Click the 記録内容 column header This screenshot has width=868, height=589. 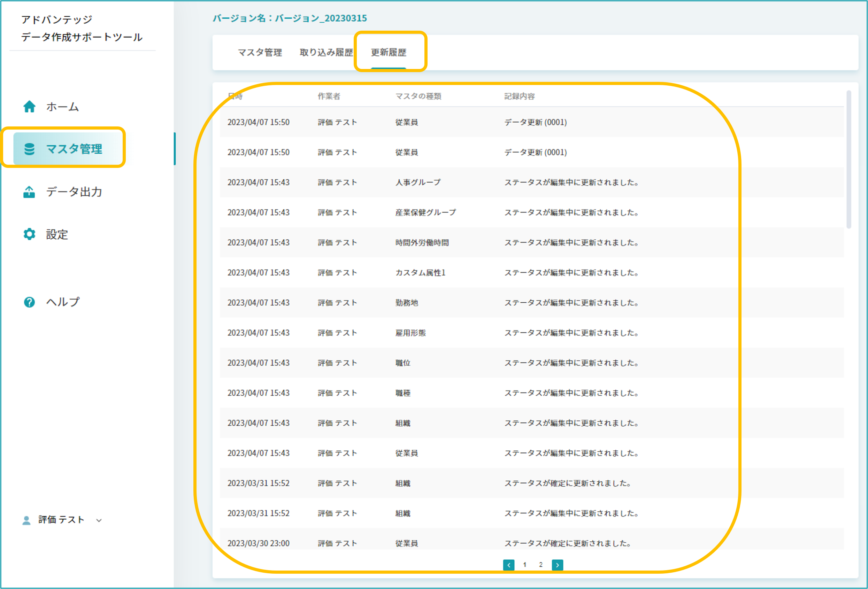tap(519, 96)
